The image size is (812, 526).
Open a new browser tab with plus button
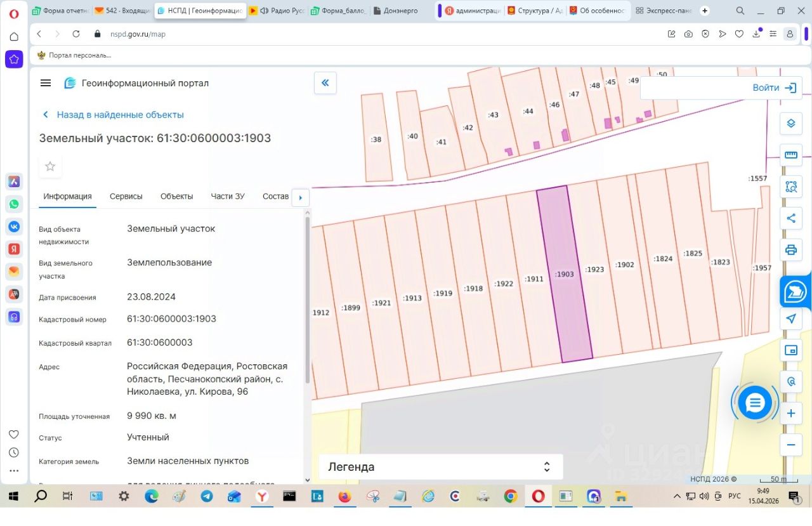coord(705,11)
